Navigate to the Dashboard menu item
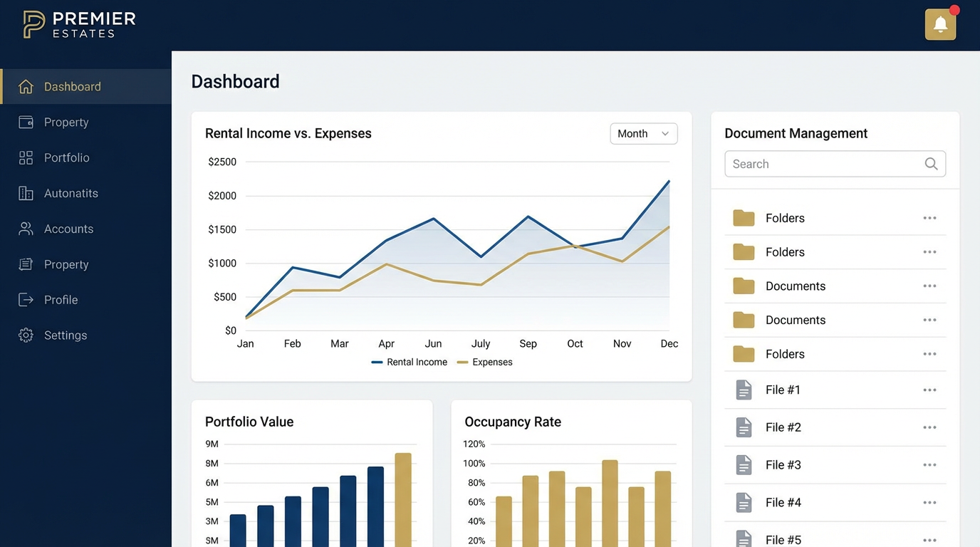 (73, 86)
